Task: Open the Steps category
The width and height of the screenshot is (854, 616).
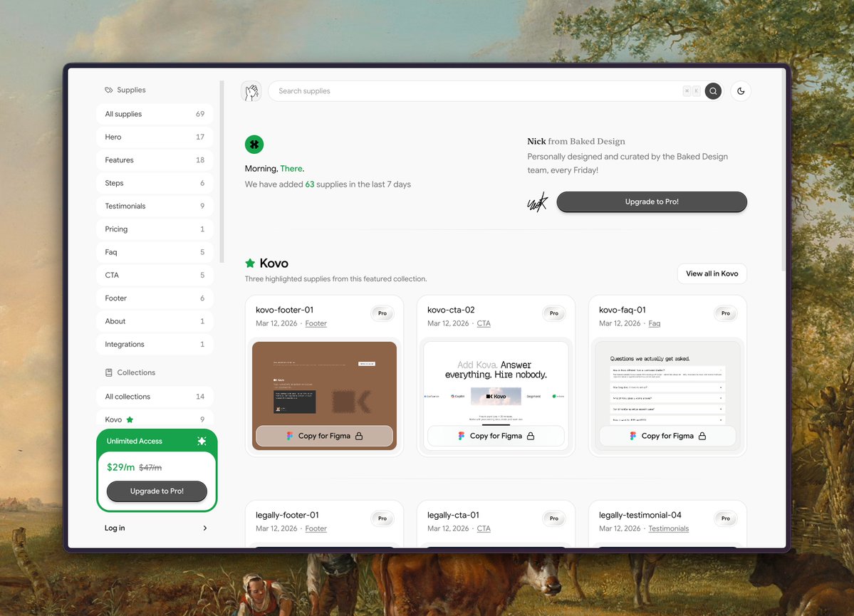Action: (x=155, y=183)
